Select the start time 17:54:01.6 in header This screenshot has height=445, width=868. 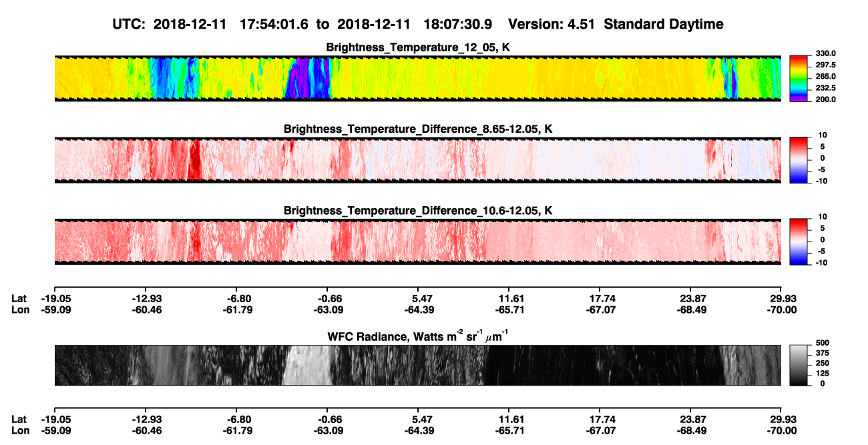coord(273,25)
